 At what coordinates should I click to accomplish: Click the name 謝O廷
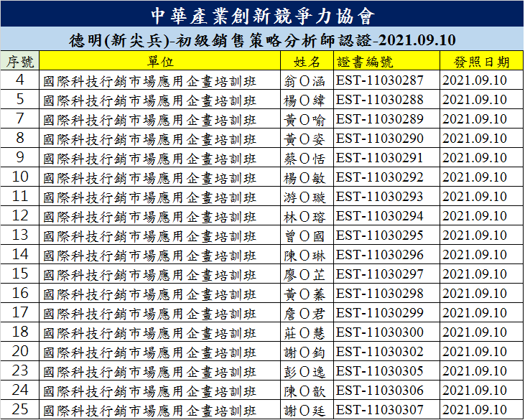click(x=305, y=411)
